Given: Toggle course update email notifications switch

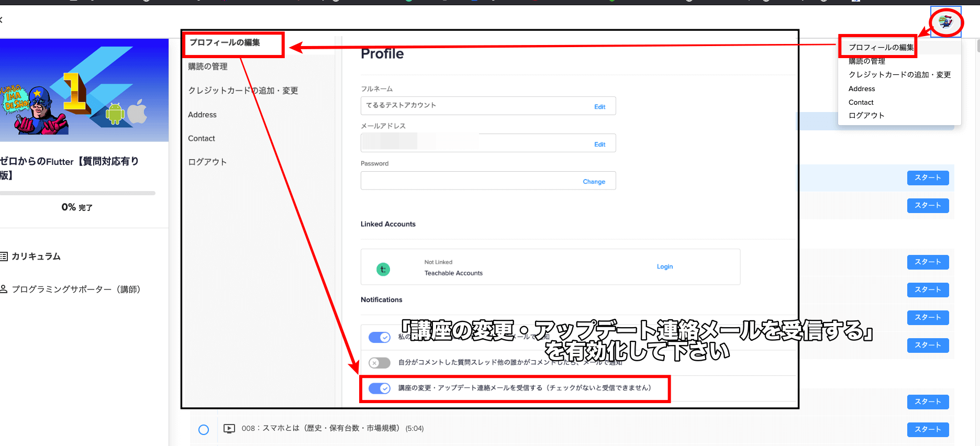Looking at the screenshot, I should point(380,388).
